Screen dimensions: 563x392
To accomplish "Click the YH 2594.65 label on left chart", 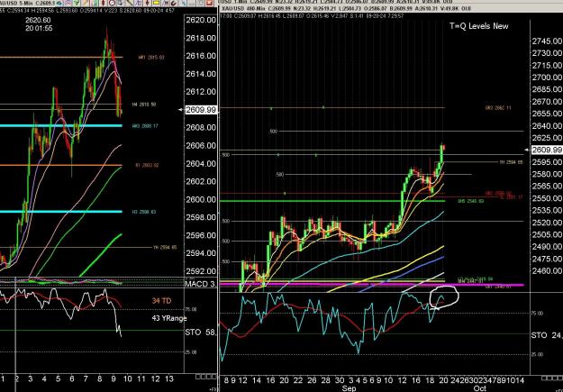I will 165,248.
